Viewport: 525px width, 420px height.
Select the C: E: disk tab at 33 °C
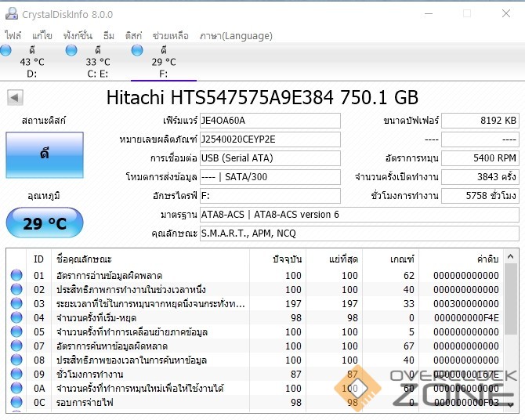(x=98, y=62)
